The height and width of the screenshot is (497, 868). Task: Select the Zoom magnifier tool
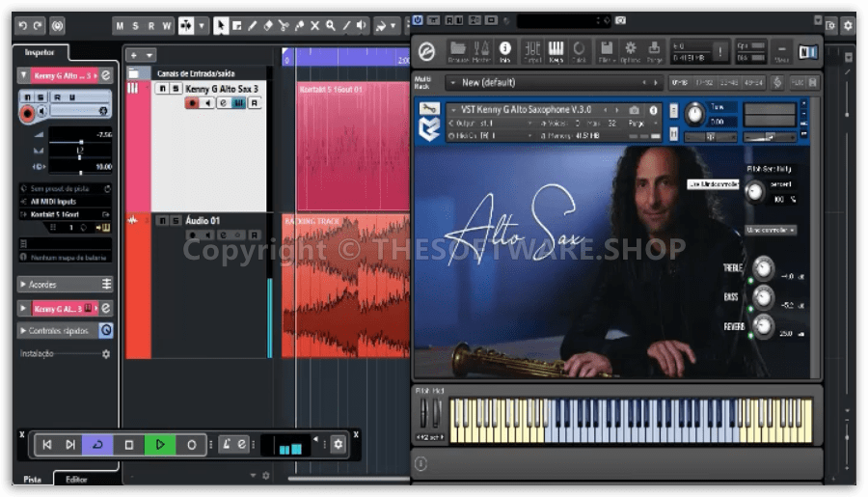[331, 25]
